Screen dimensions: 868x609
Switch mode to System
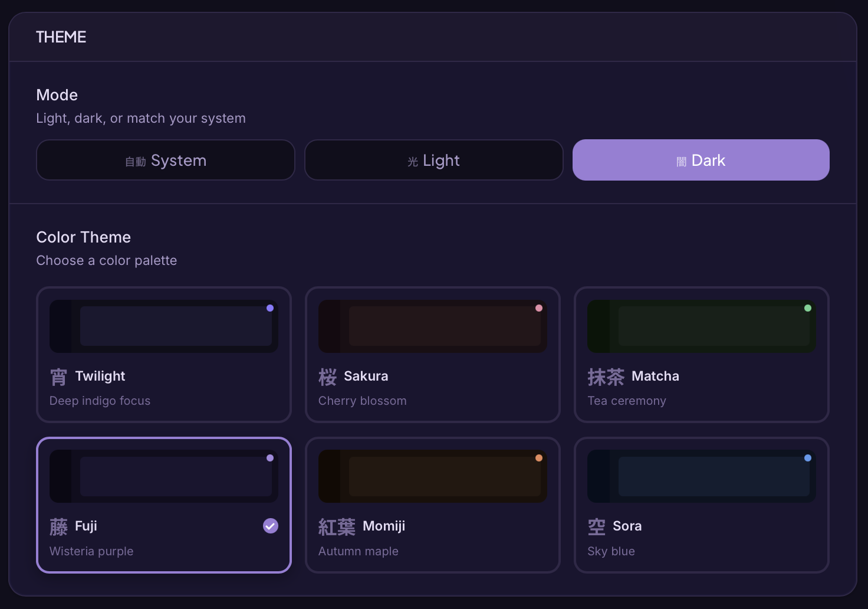(x=166, y=160)
